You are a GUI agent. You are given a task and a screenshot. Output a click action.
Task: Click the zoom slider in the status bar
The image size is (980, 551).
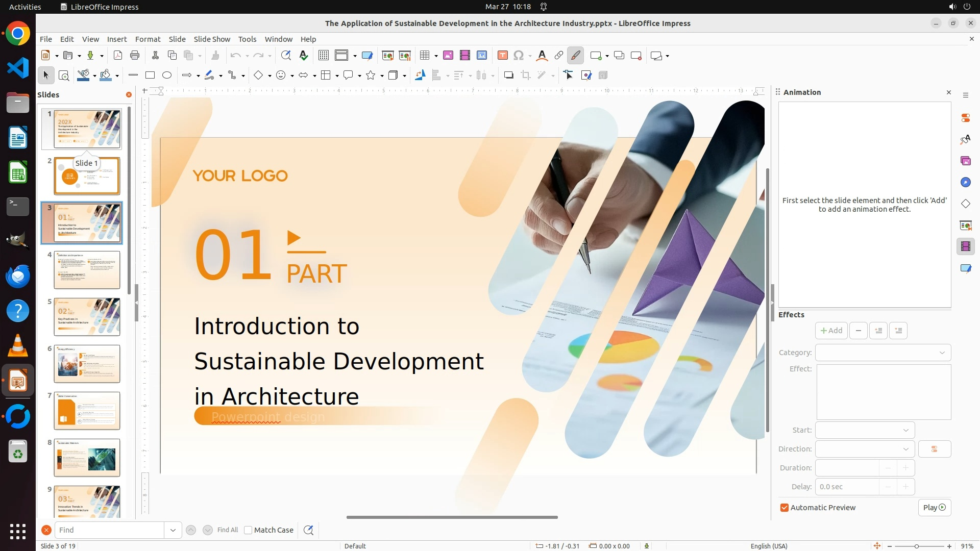tap(917, 546)
